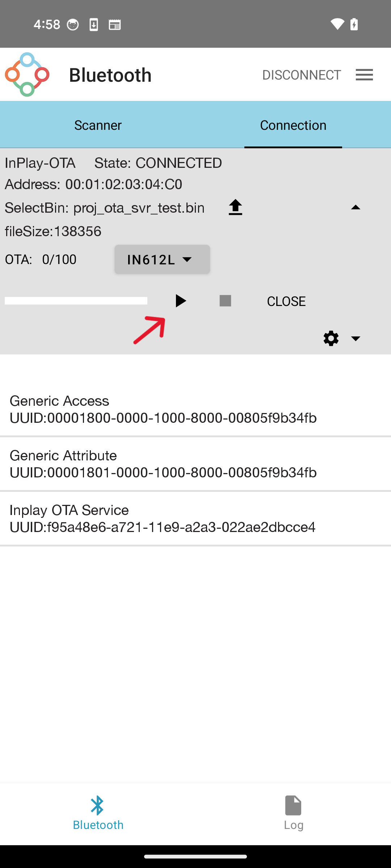
Task: Tap the DISCONNECT button
Action: click(x=302, y=75)
